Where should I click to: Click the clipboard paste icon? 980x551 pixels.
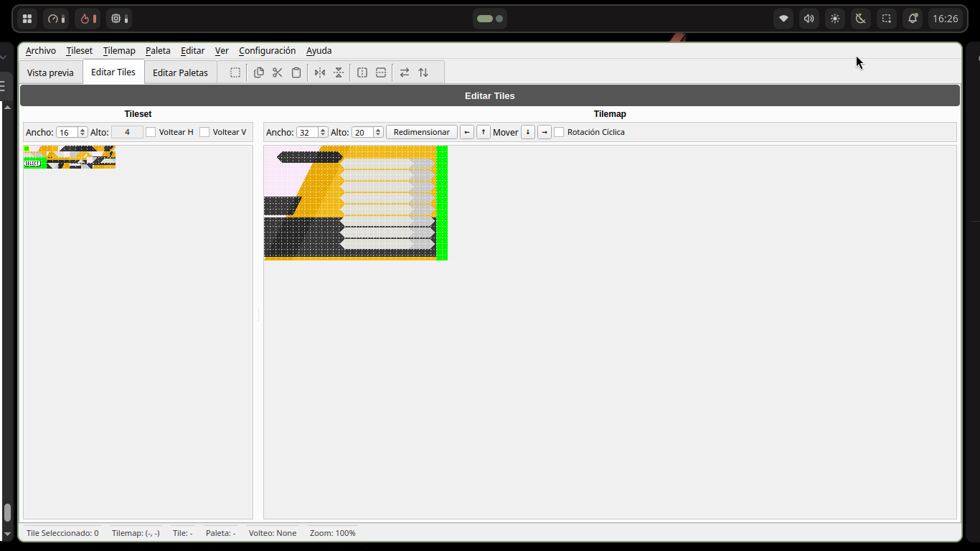click(x=296, y=72)
